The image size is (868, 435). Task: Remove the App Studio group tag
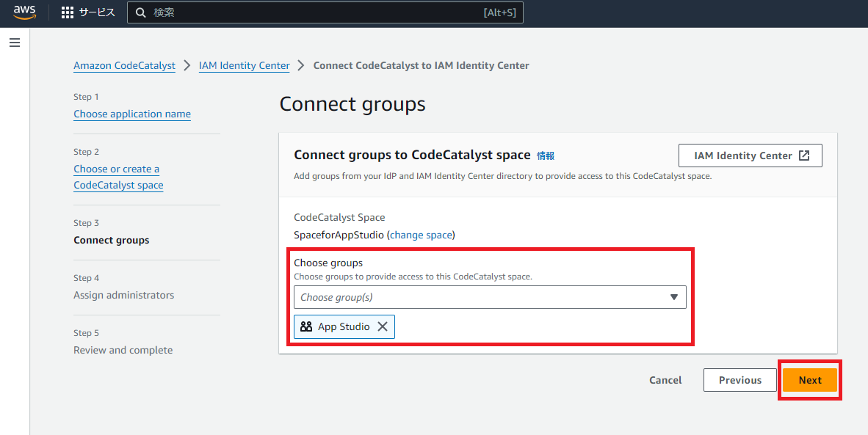(383, 326)
